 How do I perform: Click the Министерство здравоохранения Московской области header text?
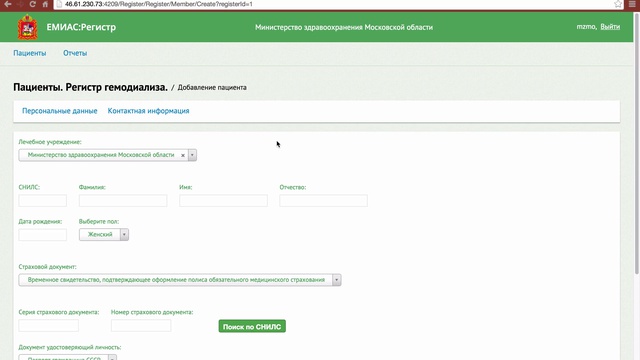pos(344,27)
